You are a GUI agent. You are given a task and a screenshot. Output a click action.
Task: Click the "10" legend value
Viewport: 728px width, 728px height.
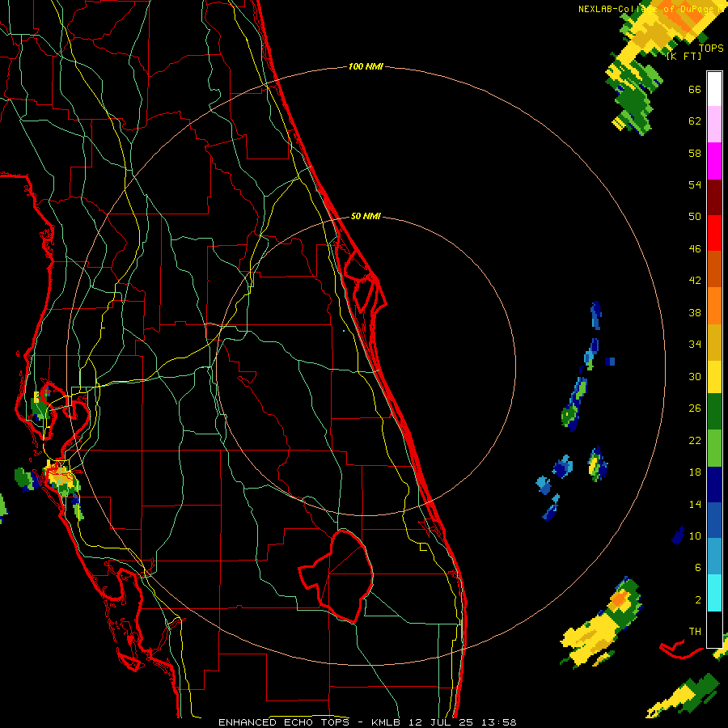pyautogui.click(x=695, y=536)
